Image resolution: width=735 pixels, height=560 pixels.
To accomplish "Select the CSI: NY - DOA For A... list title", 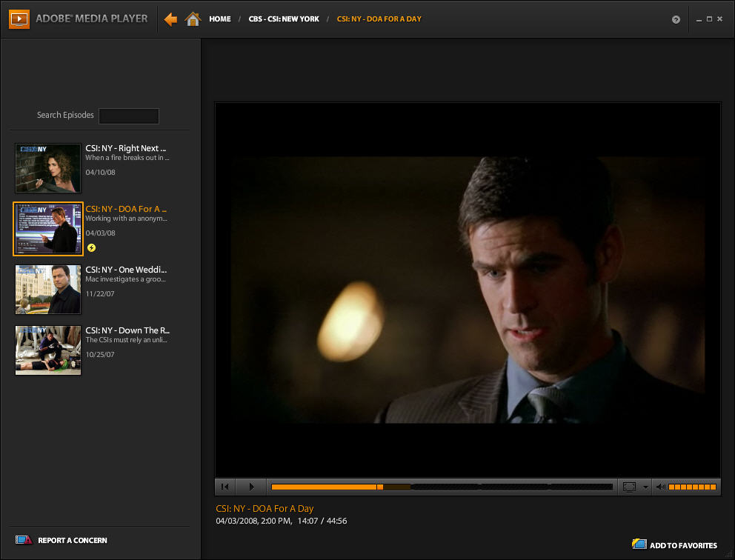I will click(x=126, y=209).
